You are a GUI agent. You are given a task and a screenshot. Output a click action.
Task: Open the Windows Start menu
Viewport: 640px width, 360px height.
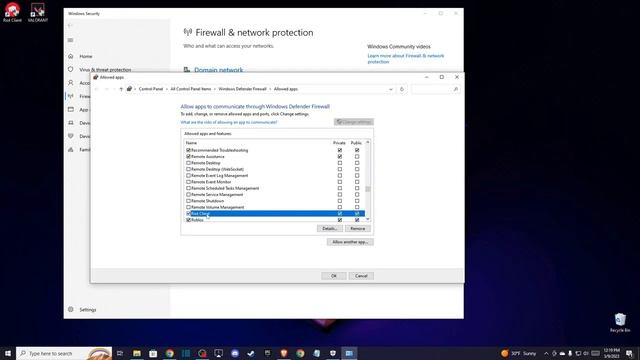pos(7,353)
